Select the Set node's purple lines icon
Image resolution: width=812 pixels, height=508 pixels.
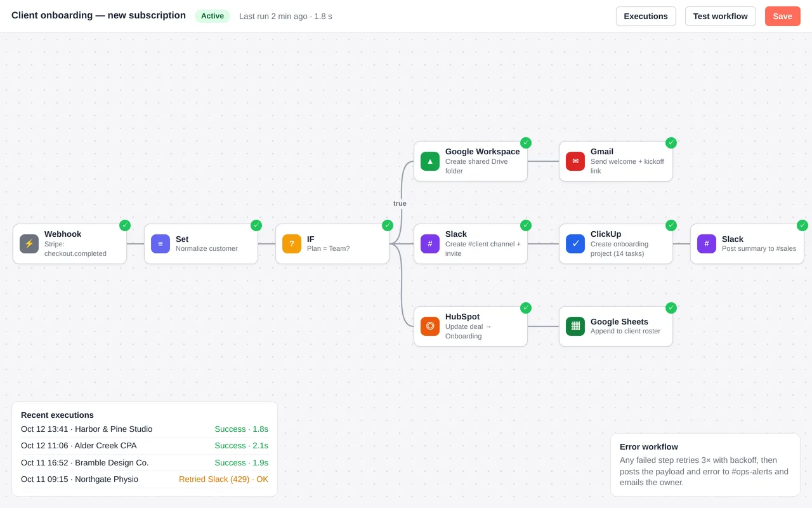[x=160, y=244]
